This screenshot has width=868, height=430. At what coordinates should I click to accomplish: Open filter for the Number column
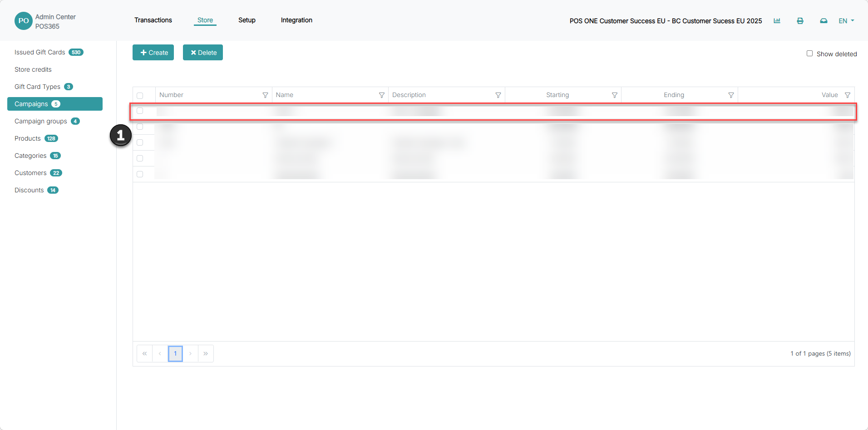click(265, 95)
